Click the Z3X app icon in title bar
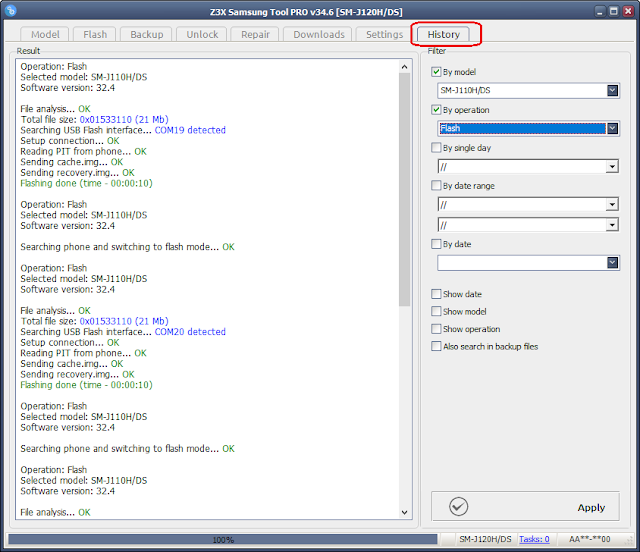Image resolution: width=640 pixels, height=552 pixels. tap(11, 10)
